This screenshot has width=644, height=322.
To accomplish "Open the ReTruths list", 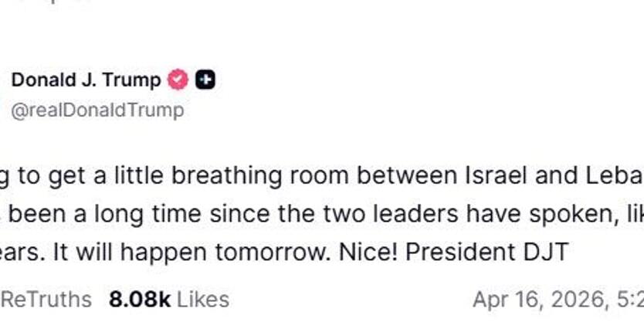I will [x=45, y=299].
